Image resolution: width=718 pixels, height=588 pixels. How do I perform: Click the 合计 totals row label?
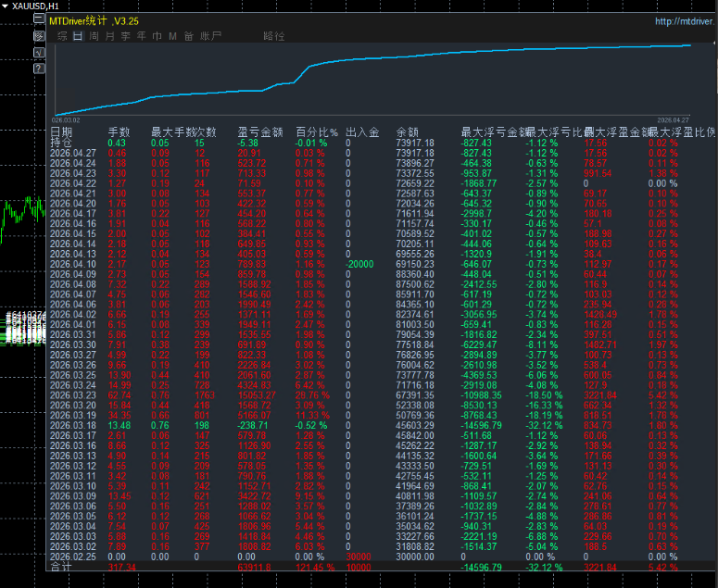61,567
